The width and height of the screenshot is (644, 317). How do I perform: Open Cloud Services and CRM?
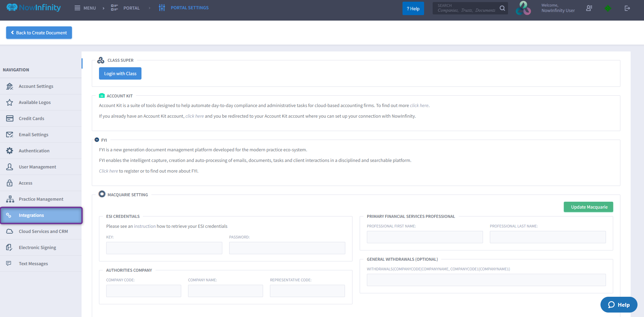coord(41,231)
